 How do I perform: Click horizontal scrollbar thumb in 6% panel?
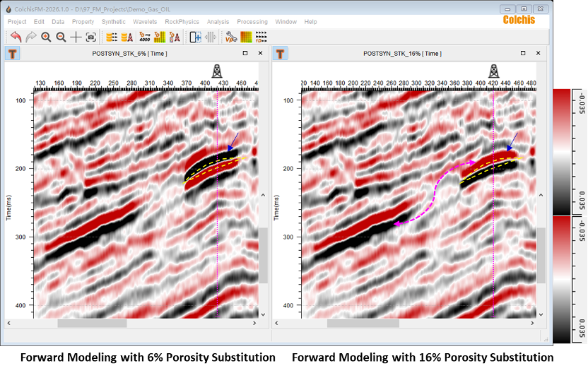click(92, 323)
